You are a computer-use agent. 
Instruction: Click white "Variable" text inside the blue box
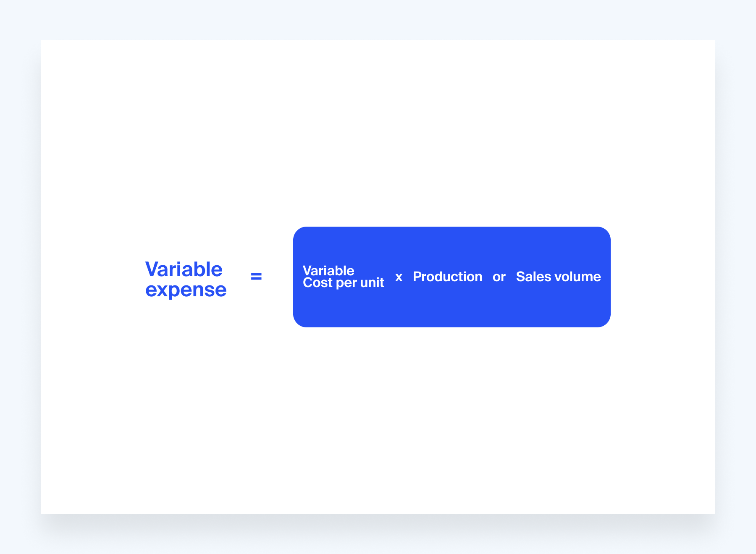click(x=328, y=271)
